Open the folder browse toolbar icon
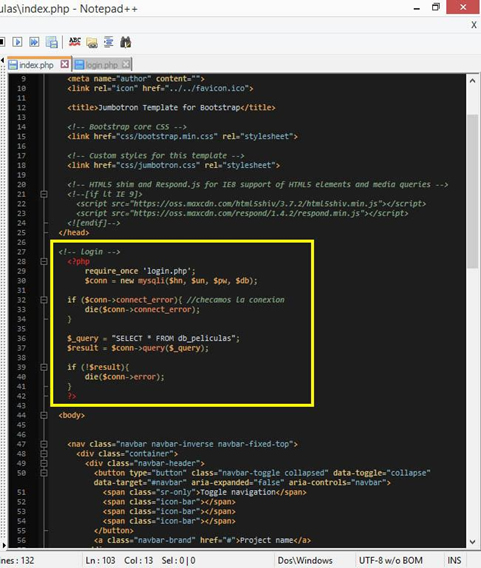This screenshot has width=481, height=568. click(92, 43)
